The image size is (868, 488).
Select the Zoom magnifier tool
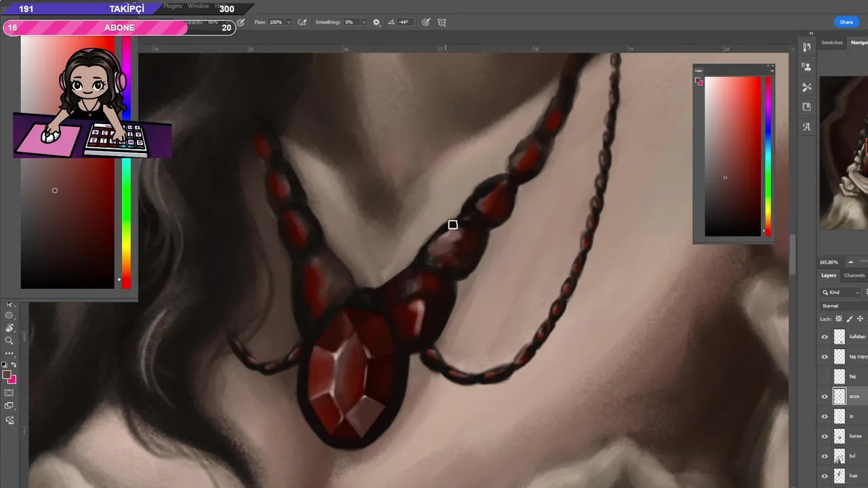tap(9, 340)
